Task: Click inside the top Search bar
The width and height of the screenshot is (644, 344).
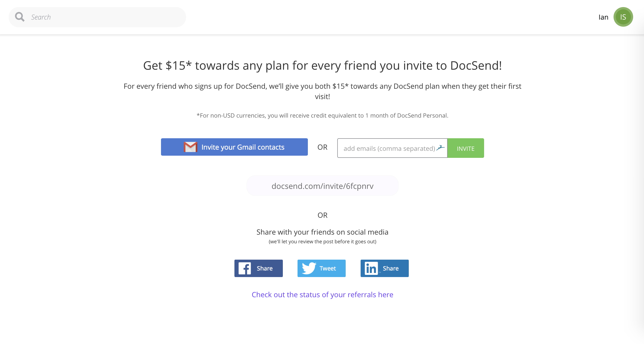Action: pos(97,17)
